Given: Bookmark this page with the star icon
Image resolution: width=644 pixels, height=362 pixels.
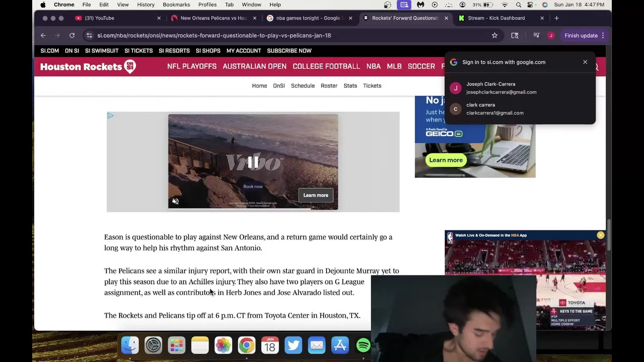Looking at the screenshot, I should pyautogui.click(x=495, y=35).
